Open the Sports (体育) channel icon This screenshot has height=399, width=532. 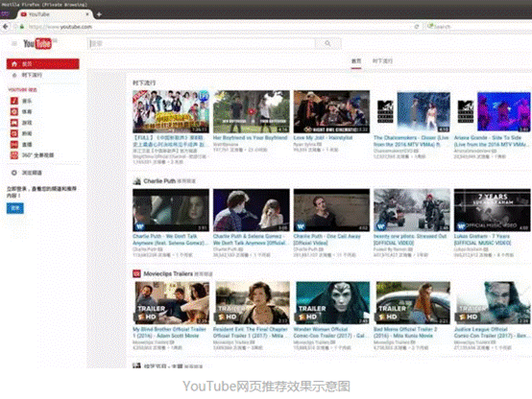click(14, 111)
